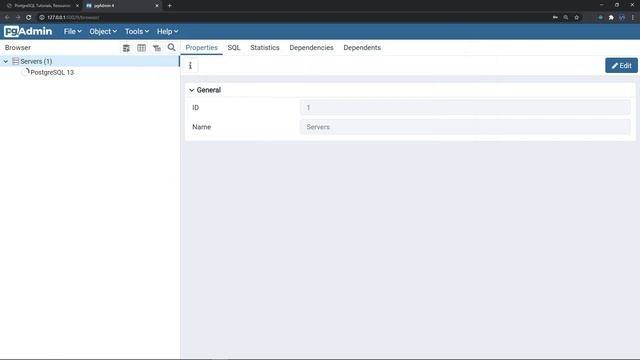Screen dimensions: 640x360
Task: Open the File menu
Action: pyautogui.click(x=72, y=31)
